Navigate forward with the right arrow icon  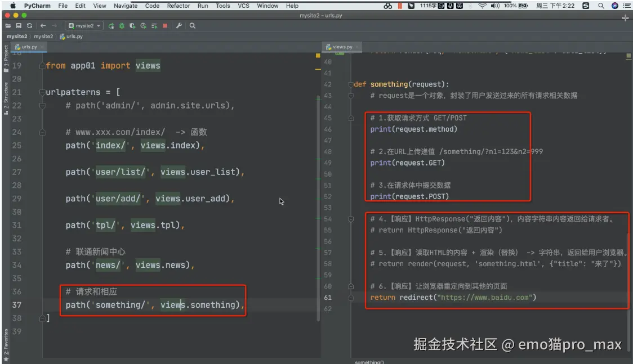click(54, 26)
